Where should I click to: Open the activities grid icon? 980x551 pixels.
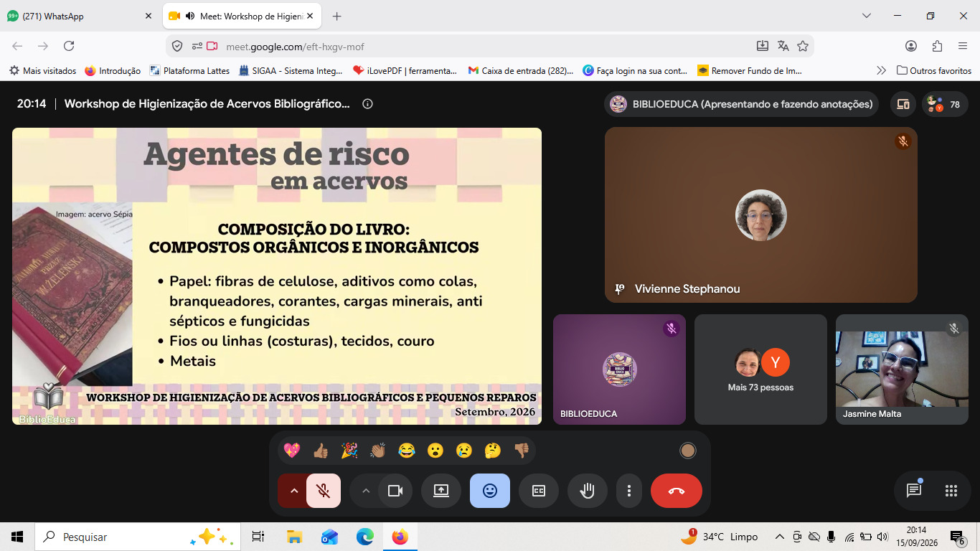(x=951, y=491)
